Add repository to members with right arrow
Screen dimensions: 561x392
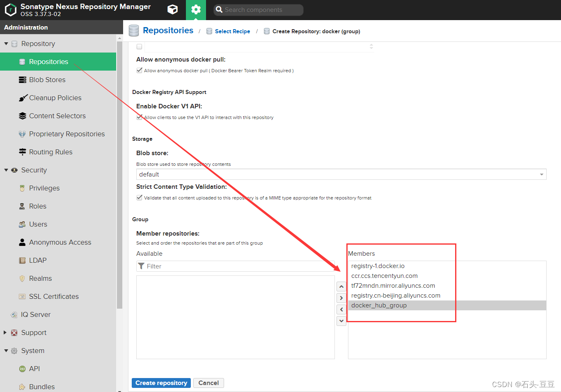(x=341, y=298)
